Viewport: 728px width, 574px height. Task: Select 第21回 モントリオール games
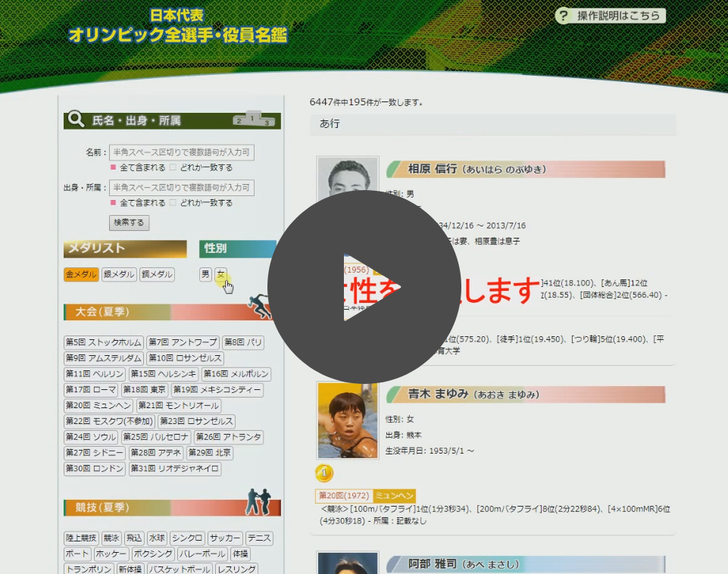178,406
